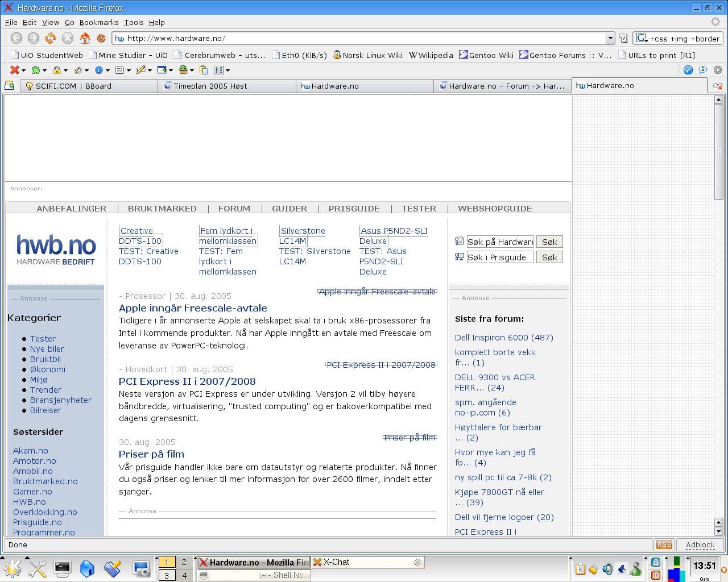
Task: Focus the Søk i Prisguide input field
Action: click(x=500, y=257)
